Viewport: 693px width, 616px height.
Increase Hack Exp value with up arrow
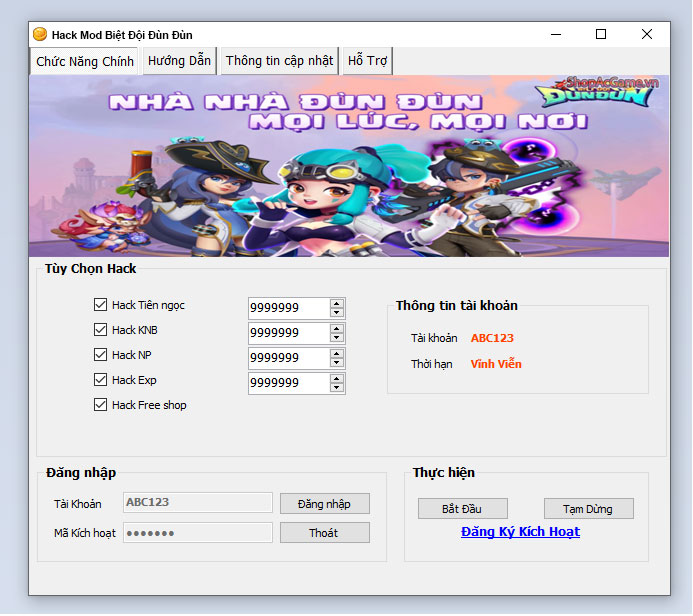pyautogui.click(x=337, y=379)
